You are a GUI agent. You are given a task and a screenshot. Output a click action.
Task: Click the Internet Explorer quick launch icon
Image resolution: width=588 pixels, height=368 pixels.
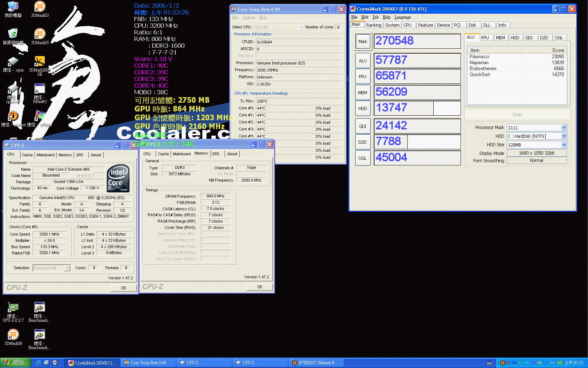coord(39,363)
